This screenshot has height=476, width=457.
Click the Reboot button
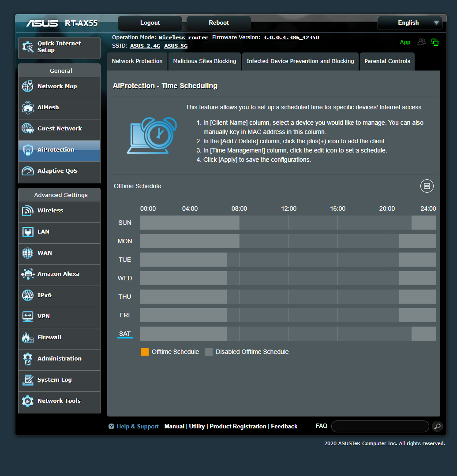218,23
